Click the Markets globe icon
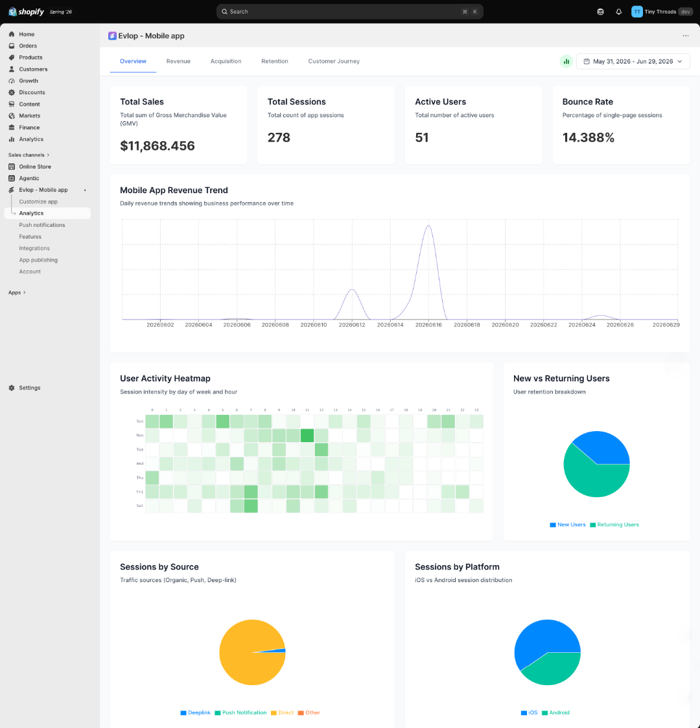This screenshot has width=700, height=728. coord(12,115)
